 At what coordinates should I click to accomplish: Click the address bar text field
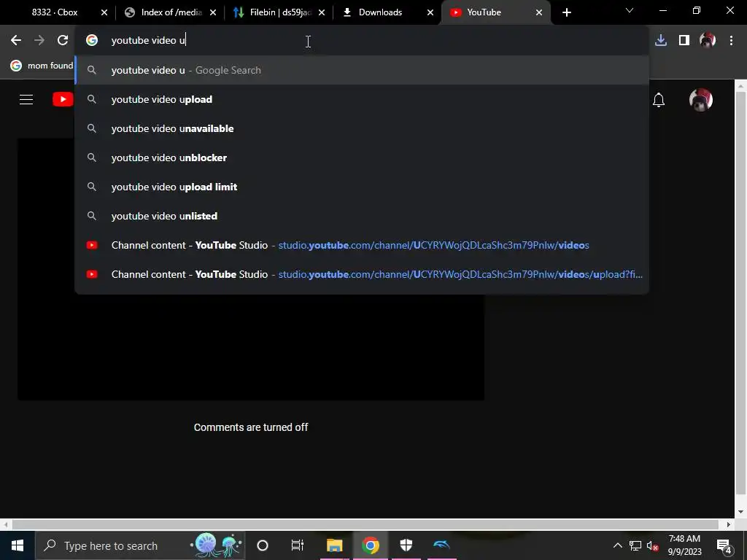tap(362, 41)
